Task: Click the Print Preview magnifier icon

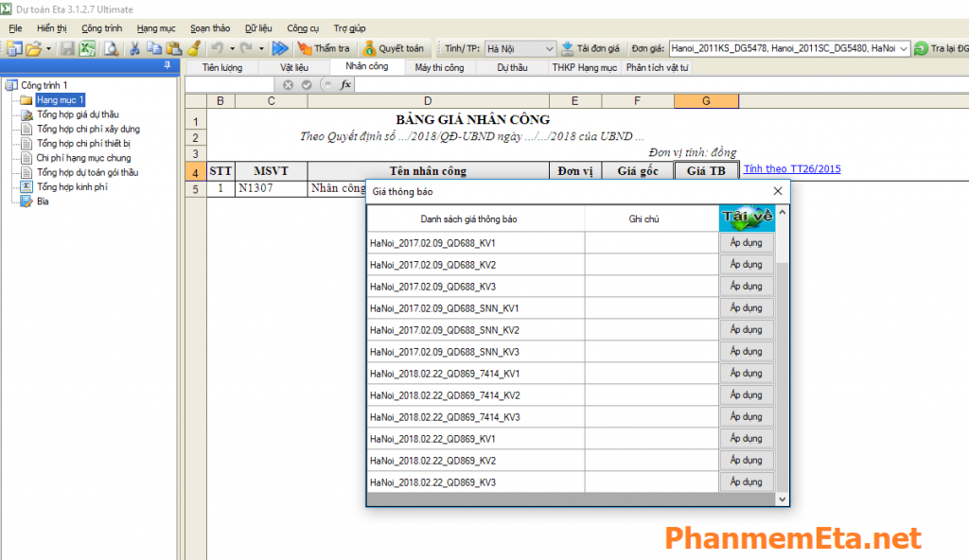Action: click(x=111, y=48)
